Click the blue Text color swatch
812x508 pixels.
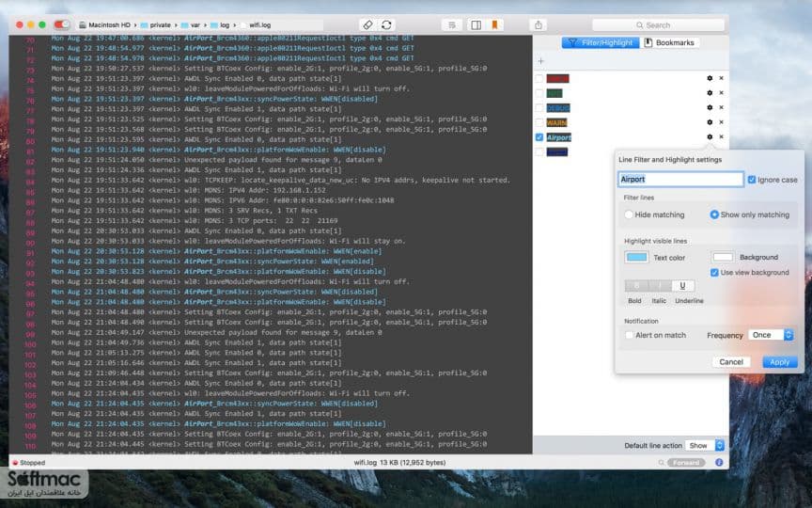point(636,257)
